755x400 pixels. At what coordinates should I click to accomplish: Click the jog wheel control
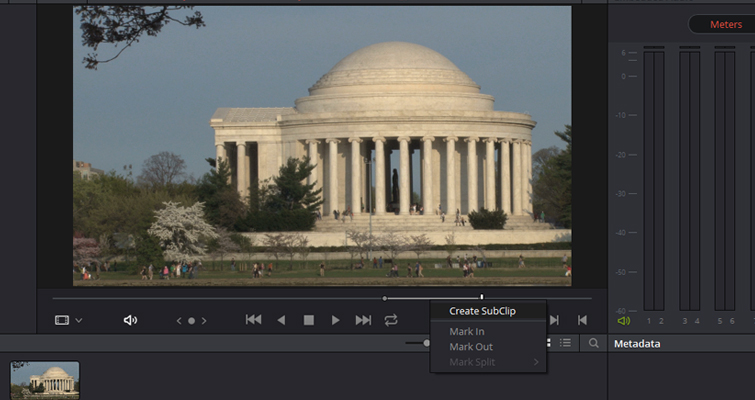pyautogui.click(x=191, y=320)
